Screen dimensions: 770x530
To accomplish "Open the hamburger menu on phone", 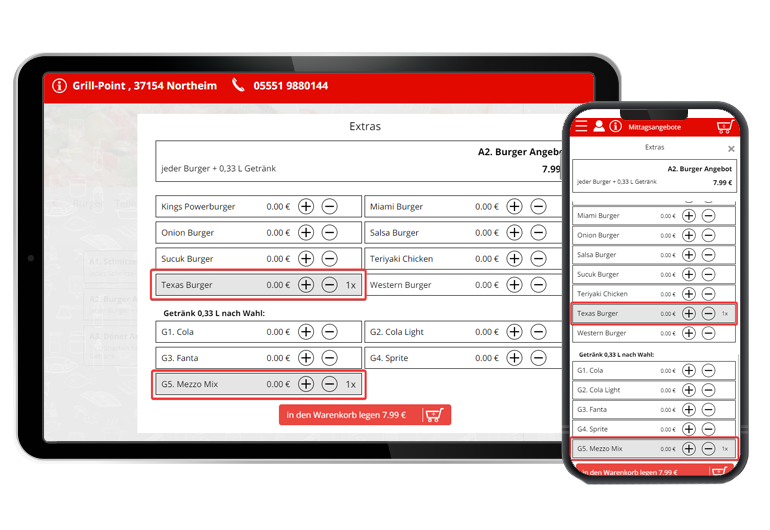I will [x=581, y=126].
